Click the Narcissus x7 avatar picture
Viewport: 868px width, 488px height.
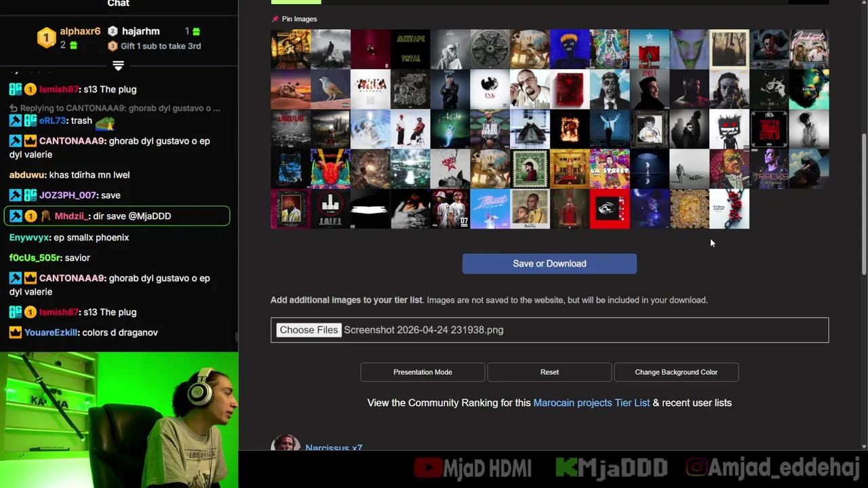coord(285,443)
